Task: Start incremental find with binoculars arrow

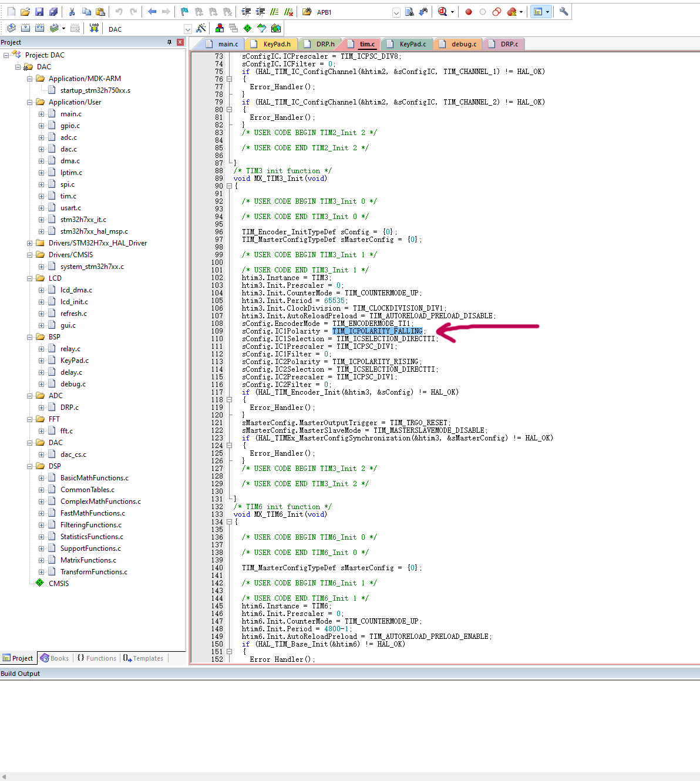Action: pyautogui.click(x=423, y=12)
